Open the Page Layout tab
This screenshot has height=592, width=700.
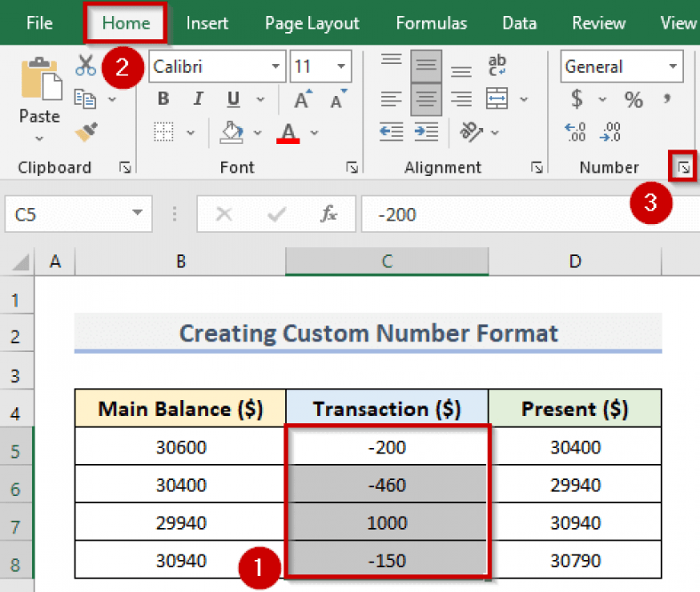point(312,23)
